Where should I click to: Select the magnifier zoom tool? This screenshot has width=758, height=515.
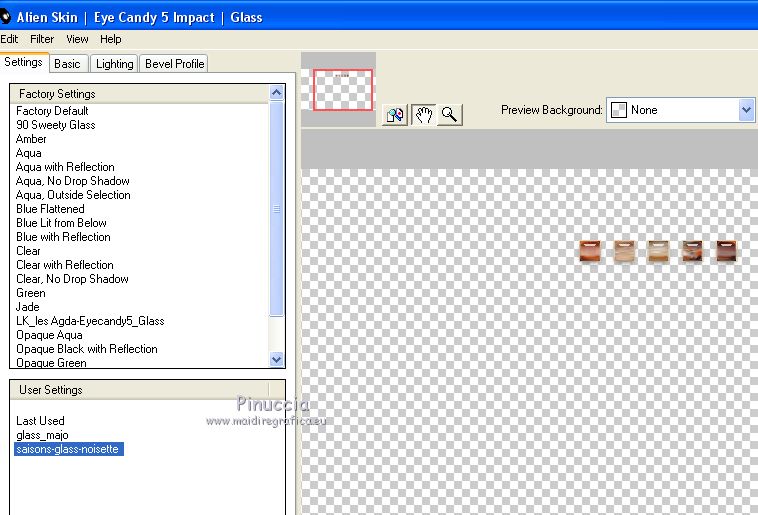[450, 115]
